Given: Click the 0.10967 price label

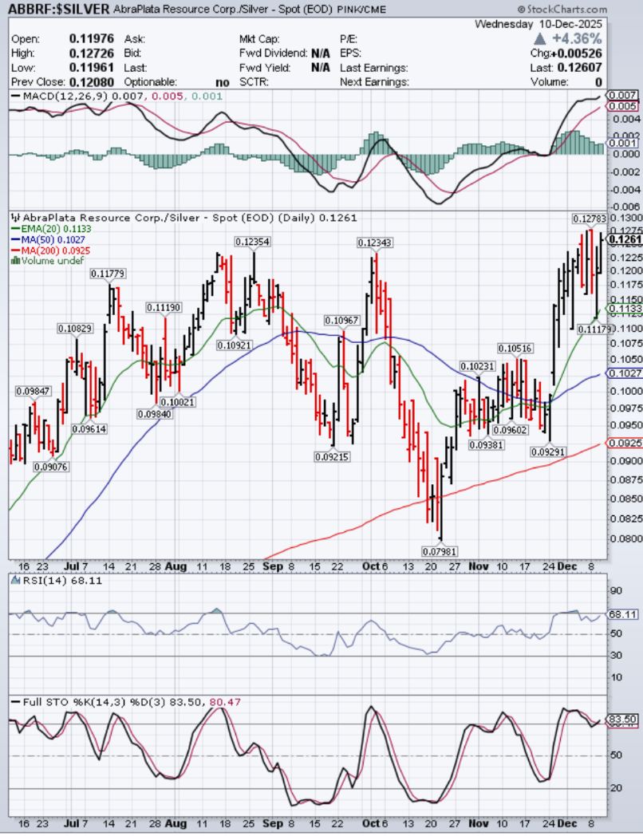Looking at the screenshot, I should pyautogui.click(x=341, y=321).
